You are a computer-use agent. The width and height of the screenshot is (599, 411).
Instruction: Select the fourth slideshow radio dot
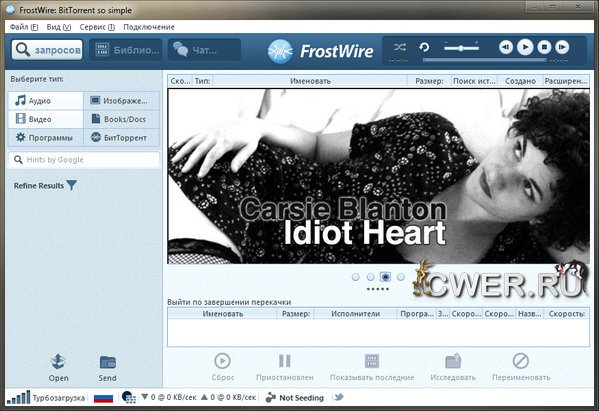(400, 277)
